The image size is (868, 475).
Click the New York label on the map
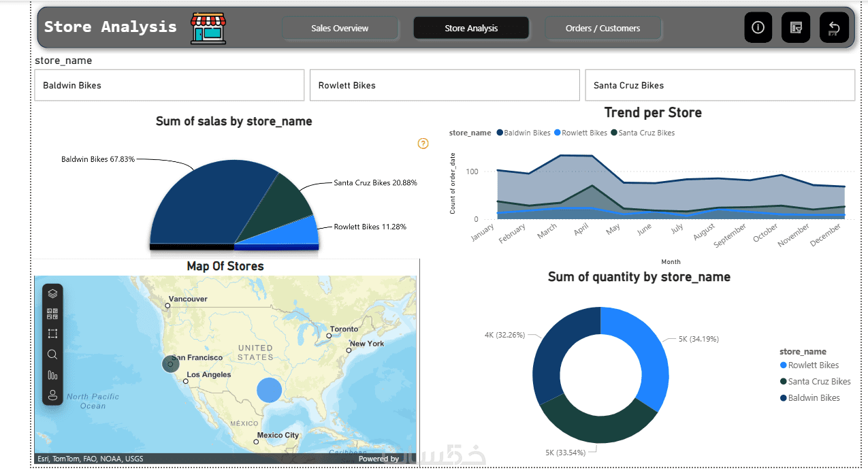pos(367,344)
